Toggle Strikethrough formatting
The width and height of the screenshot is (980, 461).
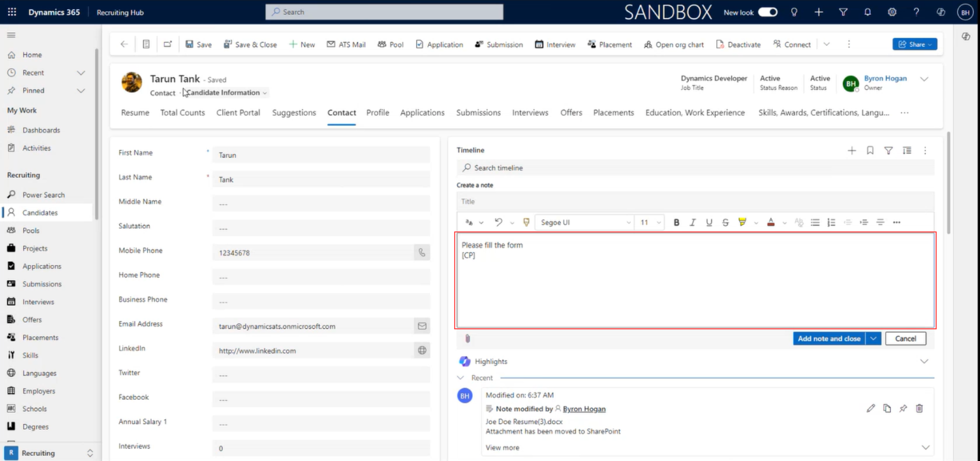[725, 222]
